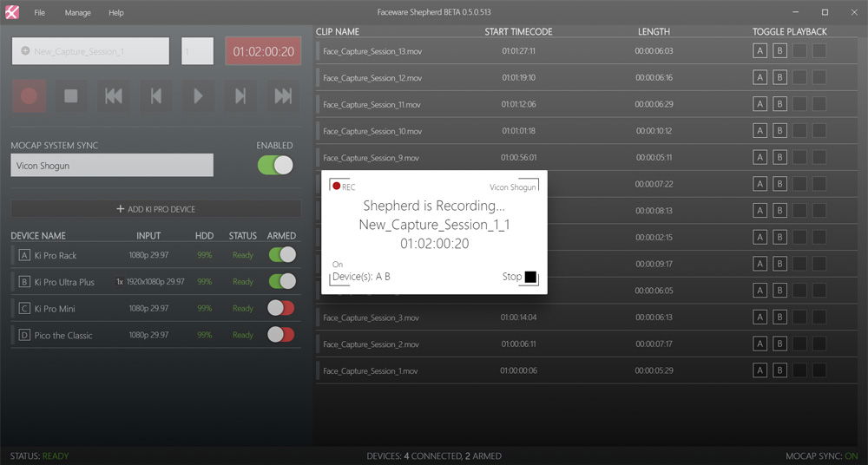The height and width of the screenshot is (465, 868).
Task: Select the Face_Capture_Session_1.mov clip name
Action: [x=371, y=371]
